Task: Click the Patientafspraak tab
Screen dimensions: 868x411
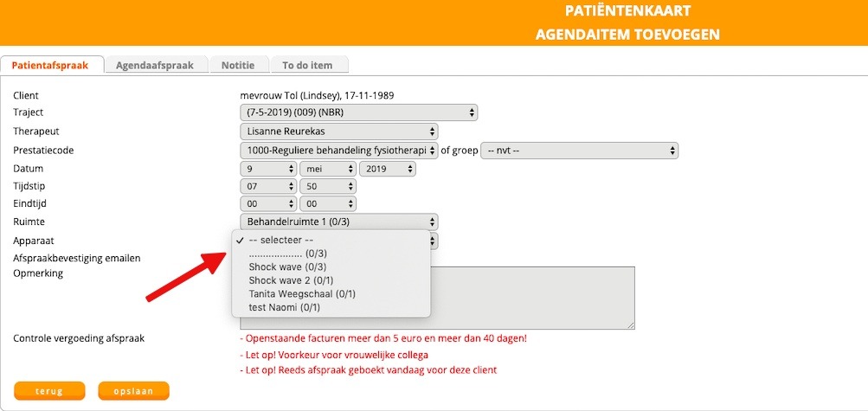Action: tap(52, 65)
